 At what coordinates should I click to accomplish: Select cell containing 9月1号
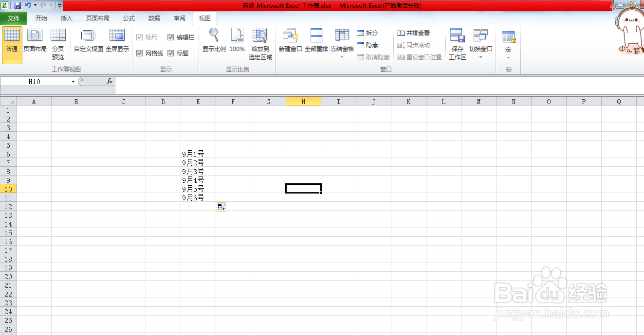(x=198, y=154)
